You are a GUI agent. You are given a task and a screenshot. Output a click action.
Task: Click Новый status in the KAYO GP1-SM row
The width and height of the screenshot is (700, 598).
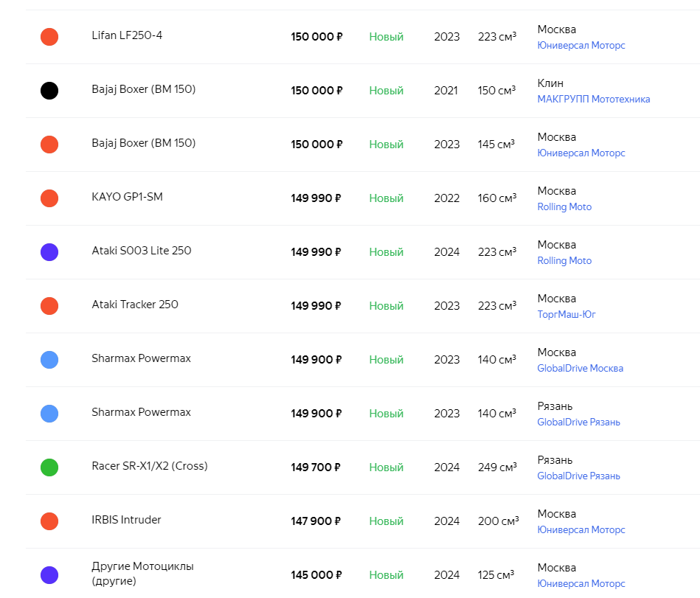click(386, 198)
